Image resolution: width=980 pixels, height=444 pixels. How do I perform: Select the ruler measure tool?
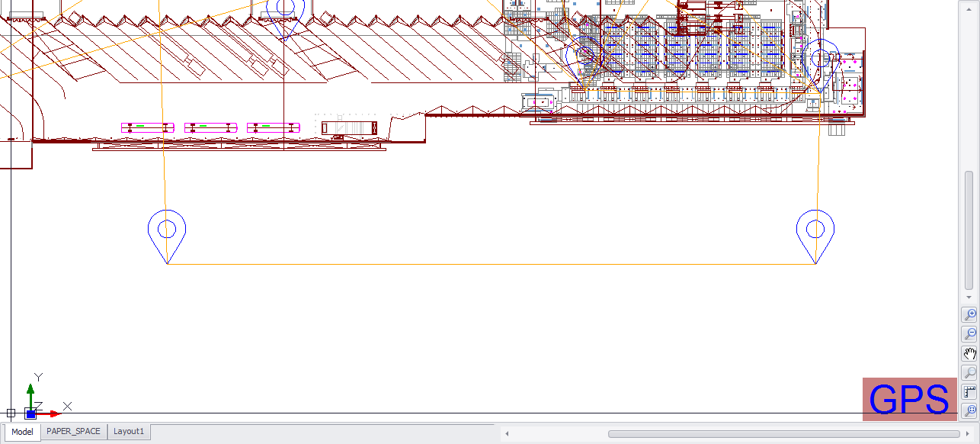coord(969,392)
